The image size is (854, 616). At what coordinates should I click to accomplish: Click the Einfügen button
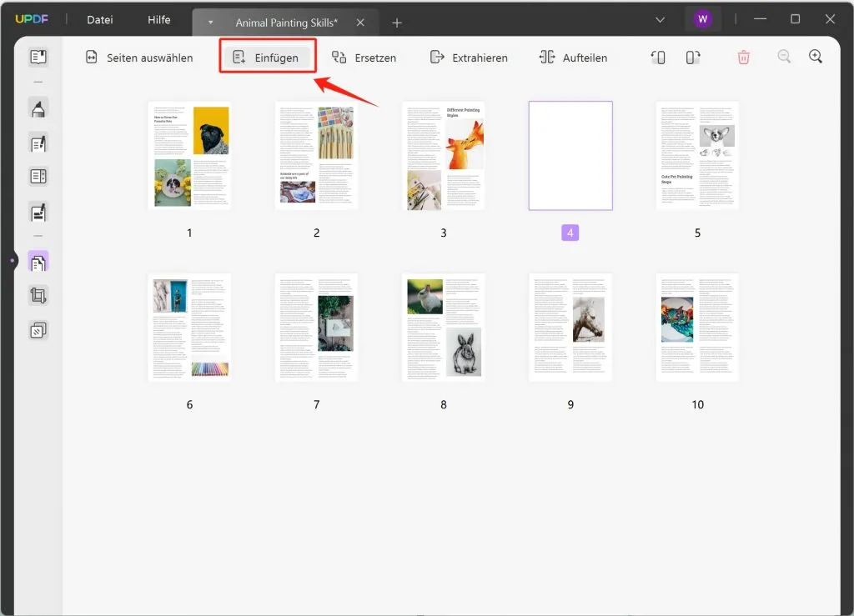click(267, 58)
